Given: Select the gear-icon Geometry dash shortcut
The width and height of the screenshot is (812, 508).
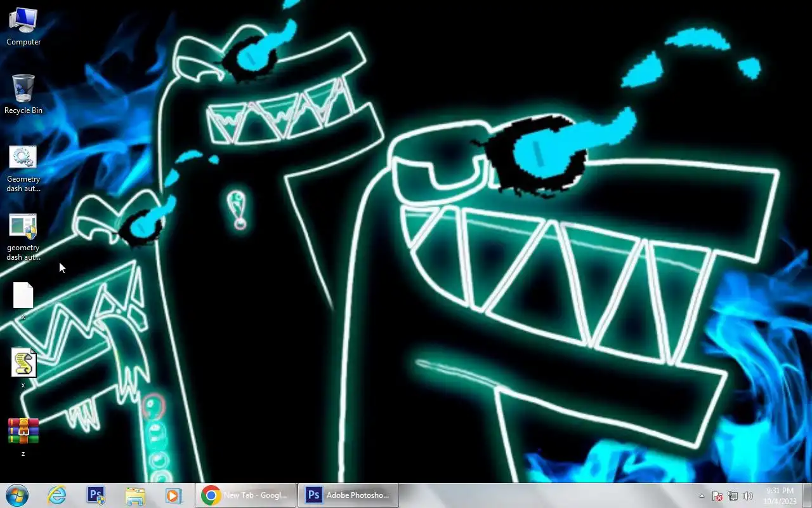Looking at the screenshot, I should (23, 168).
